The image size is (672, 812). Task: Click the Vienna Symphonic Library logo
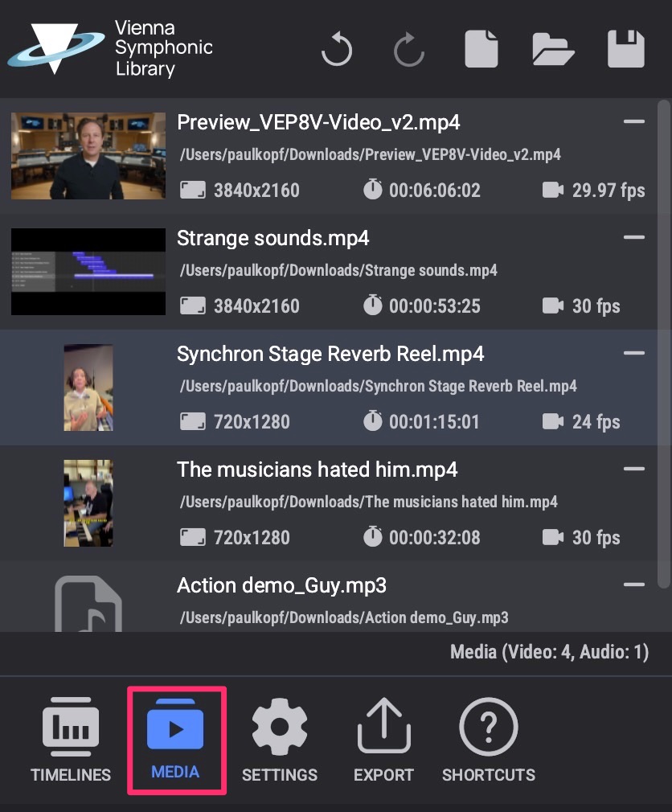110,49
